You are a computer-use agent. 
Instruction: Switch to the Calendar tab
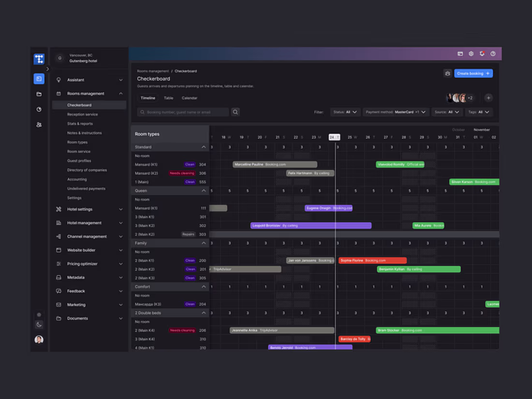pos(189,98)
